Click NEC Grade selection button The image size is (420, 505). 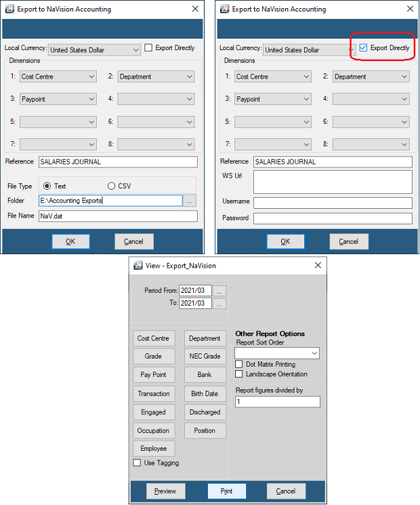coord(205,356)
